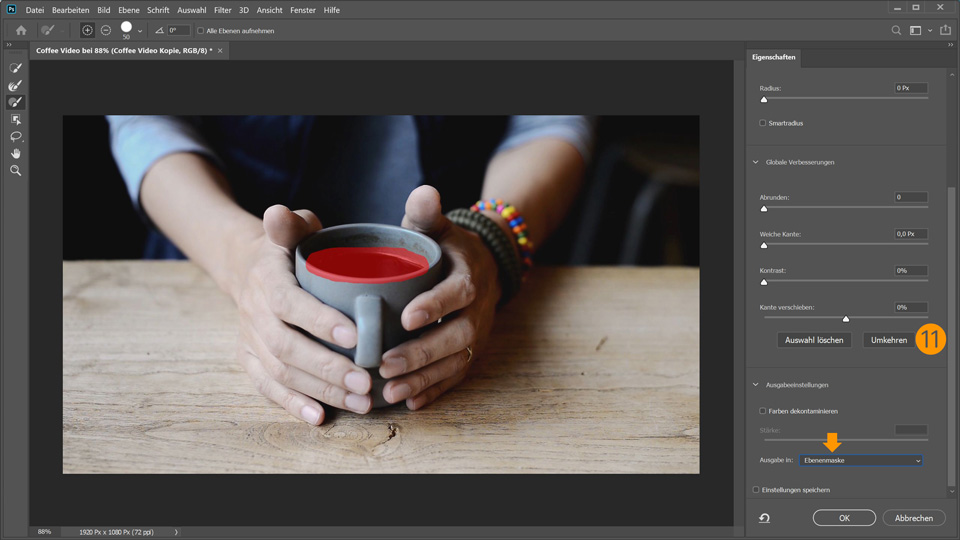Click the Abrunden value field

[911, 197]
